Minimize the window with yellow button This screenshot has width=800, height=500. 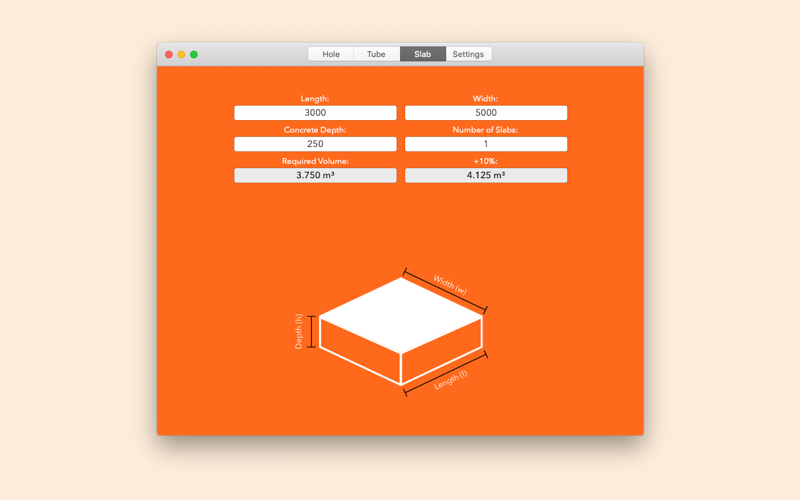click(181, 55)
